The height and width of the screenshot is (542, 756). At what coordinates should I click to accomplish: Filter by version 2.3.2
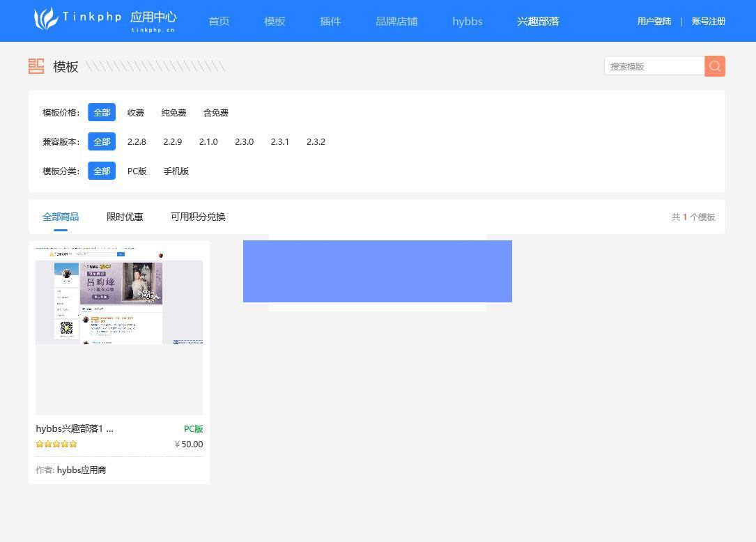tap(316, 141)
